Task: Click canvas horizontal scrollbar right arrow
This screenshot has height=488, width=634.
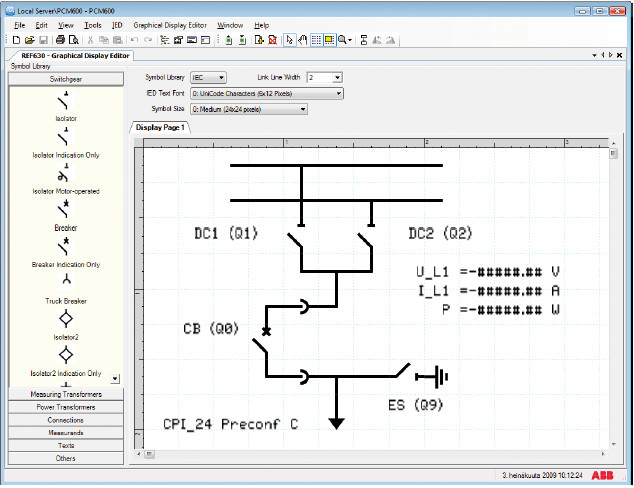Action: point(603,454)
